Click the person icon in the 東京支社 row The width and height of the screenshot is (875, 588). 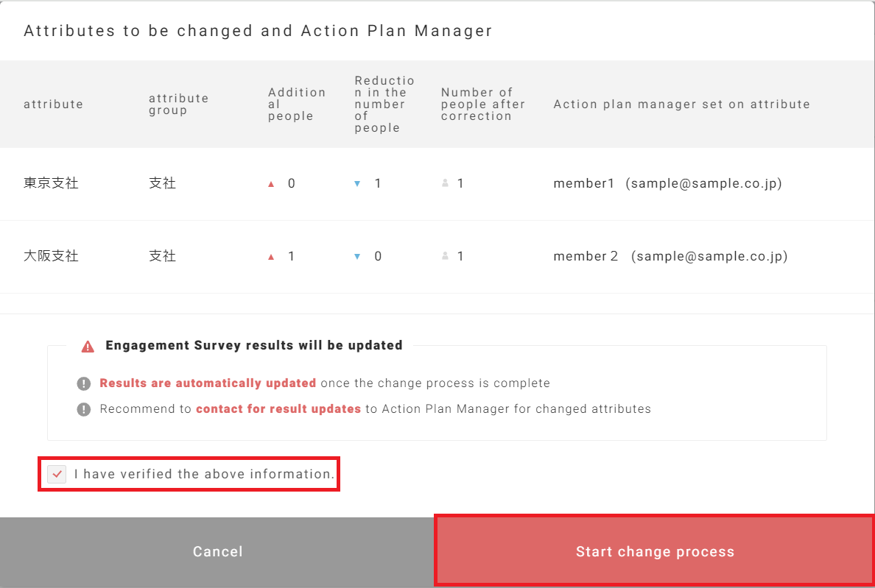pos(445,184)
